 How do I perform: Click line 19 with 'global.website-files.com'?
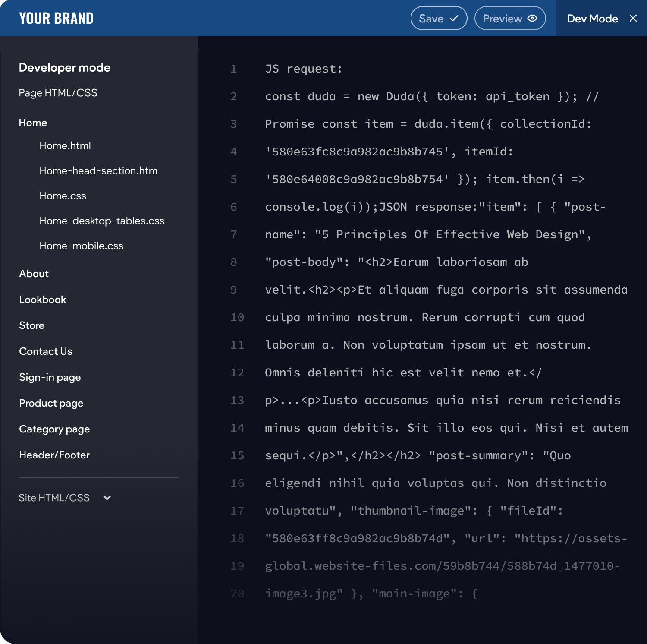pos(443,566)
